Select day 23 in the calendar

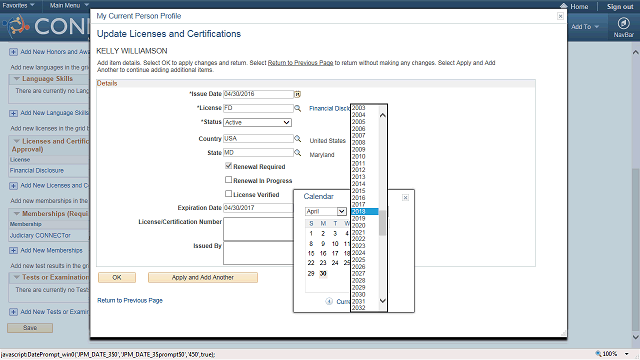323,263
